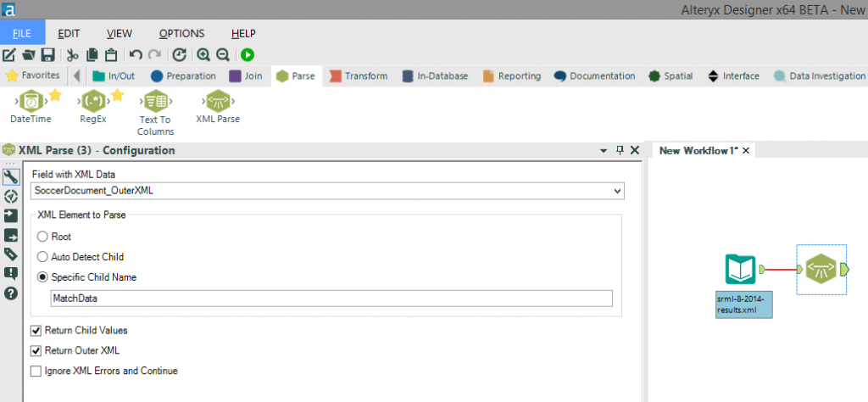Select the DateTime tool in the palette
The height and width of the screenshot is (402, 868).
coord(31,107)
